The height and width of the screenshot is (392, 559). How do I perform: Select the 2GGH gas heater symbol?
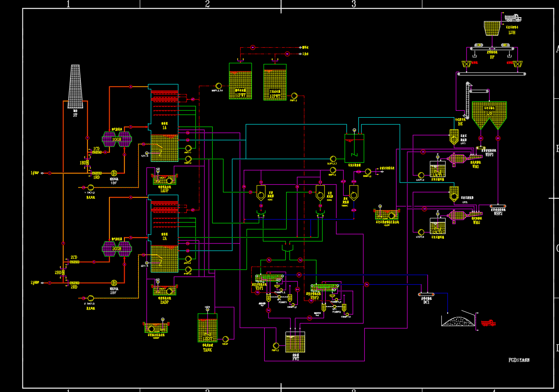pos(116,248)
